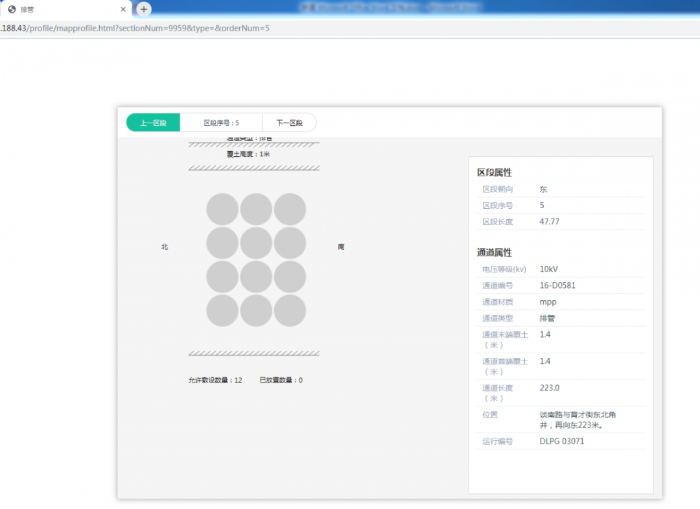Select the top-left duct circle in the grid
The width and height of the screenshot is (700, 509).
coord(222,209)
